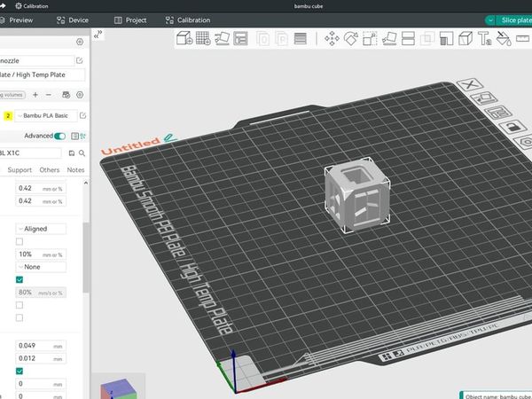Select the Scale tool in toolbar
This screenshot has height=399, width=532.
tap(371, 38)
